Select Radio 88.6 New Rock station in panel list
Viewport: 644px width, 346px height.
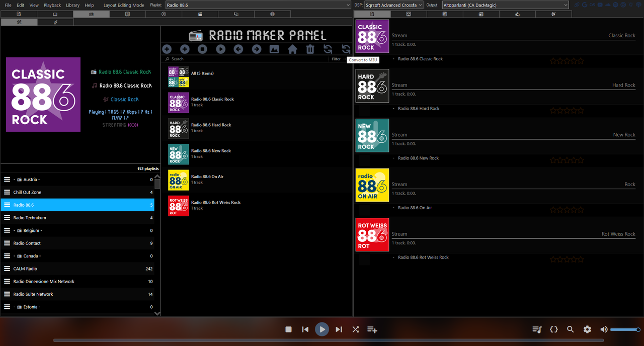click(256, 154)
